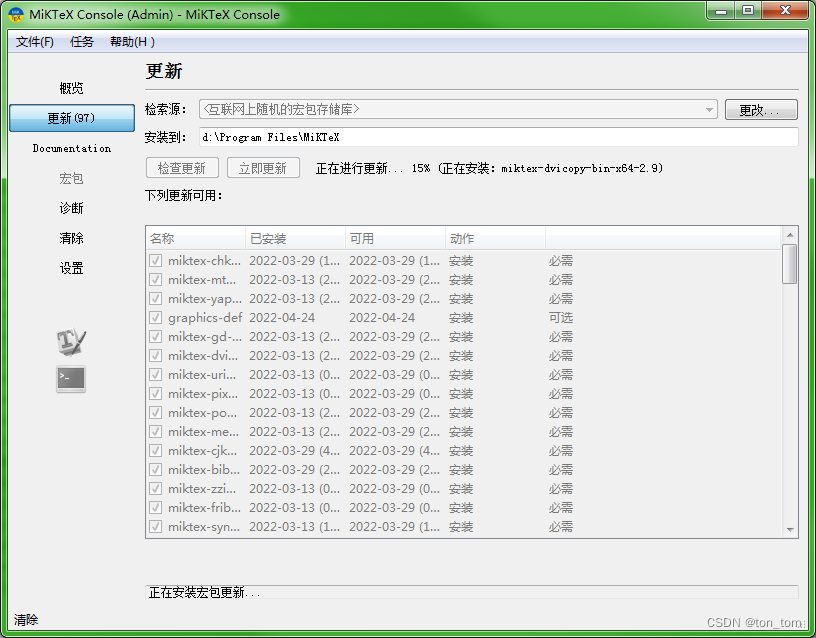The height and width of the screenshot is (638, 816).
Task: Toggle checkbox for miktex-me... package
Action: (156, 431)
